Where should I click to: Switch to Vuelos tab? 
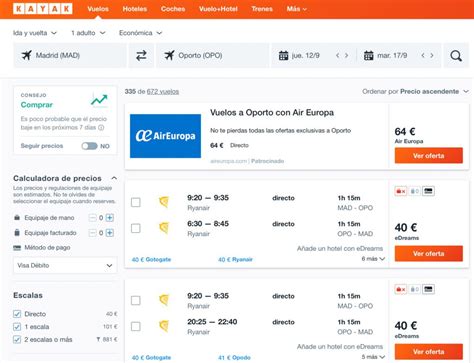click(x=98, y=9)
